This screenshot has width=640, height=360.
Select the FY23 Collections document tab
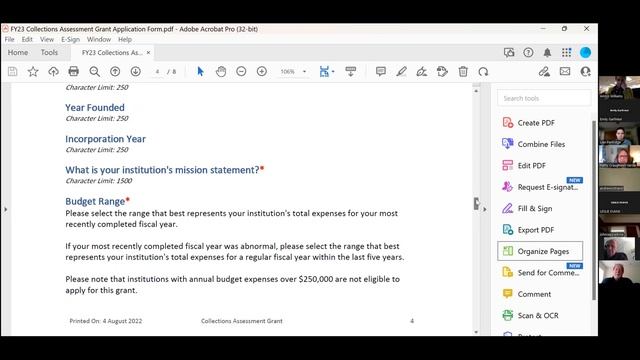(x=112, y=52)
